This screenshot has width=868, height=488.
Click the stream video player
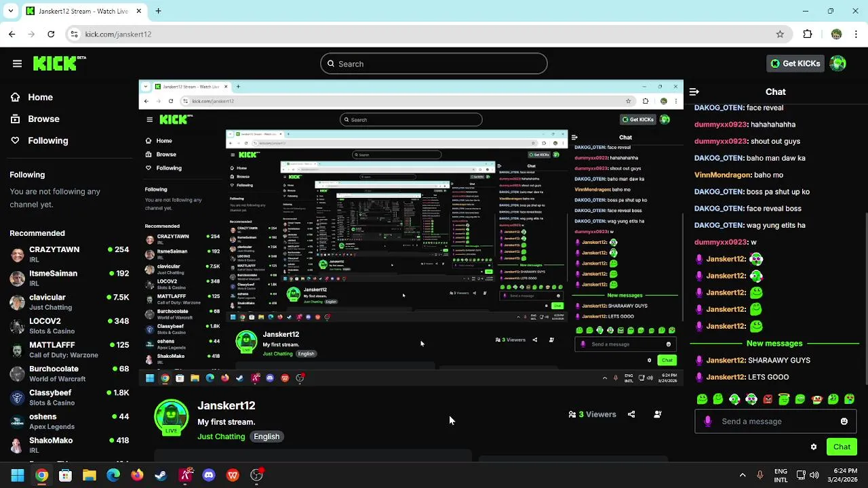coord(412,233)
